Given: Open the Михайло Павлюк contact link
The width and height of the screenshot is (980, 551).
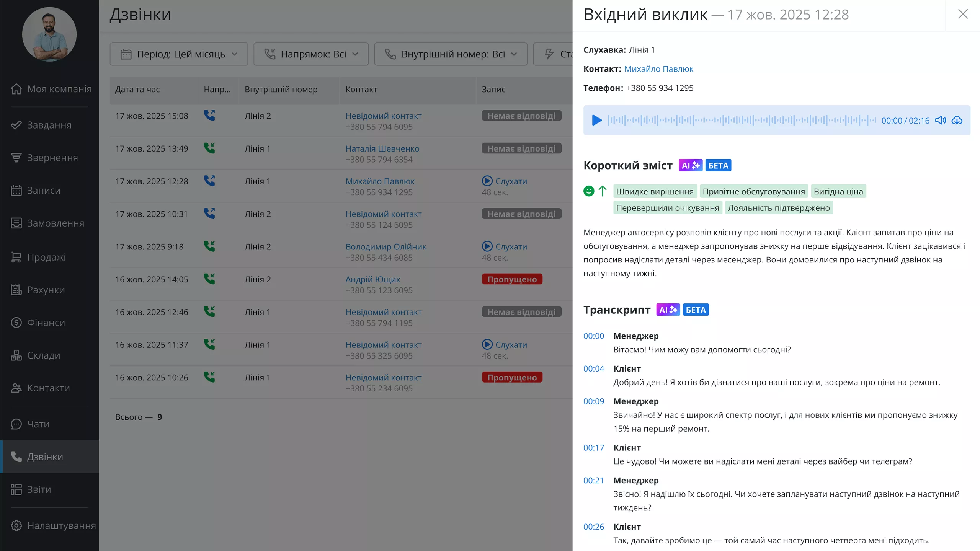Looking at the screenshot, I should tap(659, 69).
